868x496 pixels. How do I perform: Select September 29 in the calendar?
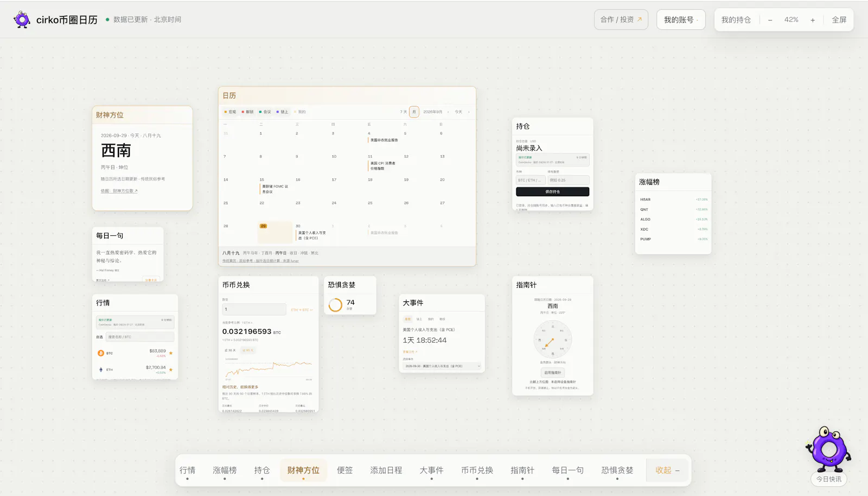275,232
